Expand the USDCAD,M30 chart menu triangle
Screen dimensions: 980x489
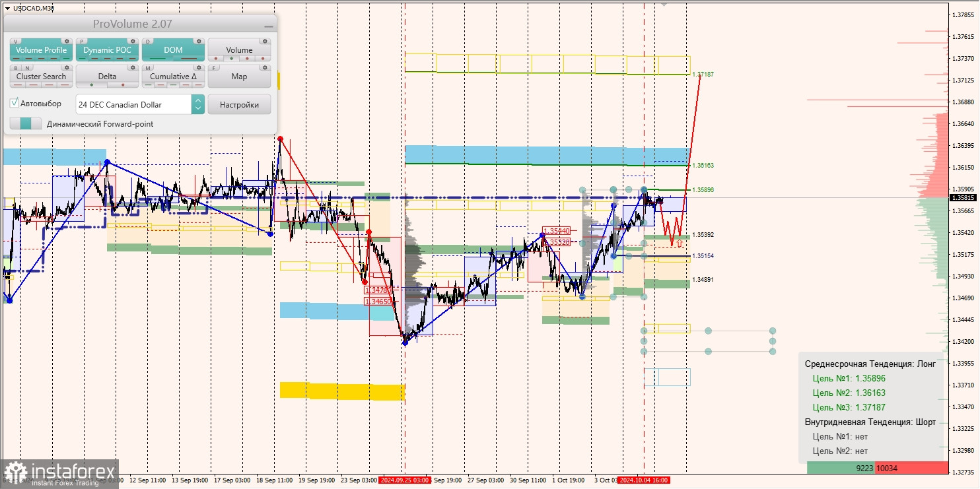click(x=7, y=9)
